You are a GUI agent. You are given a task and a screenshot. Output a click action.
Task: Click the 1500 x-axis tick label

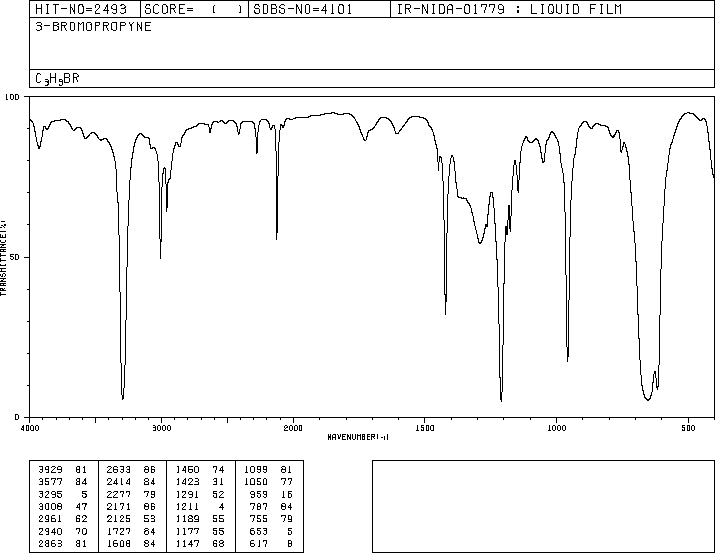pos(425,428)
